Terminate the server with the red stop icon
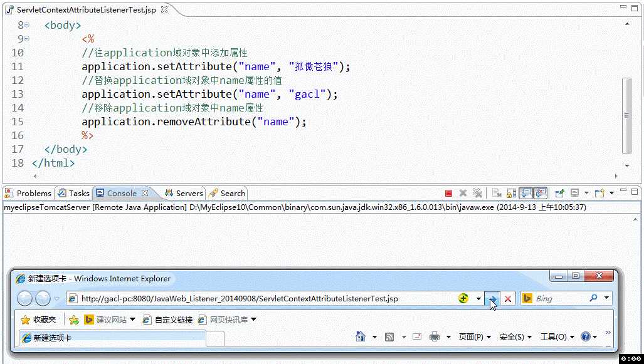 (448, 193)
